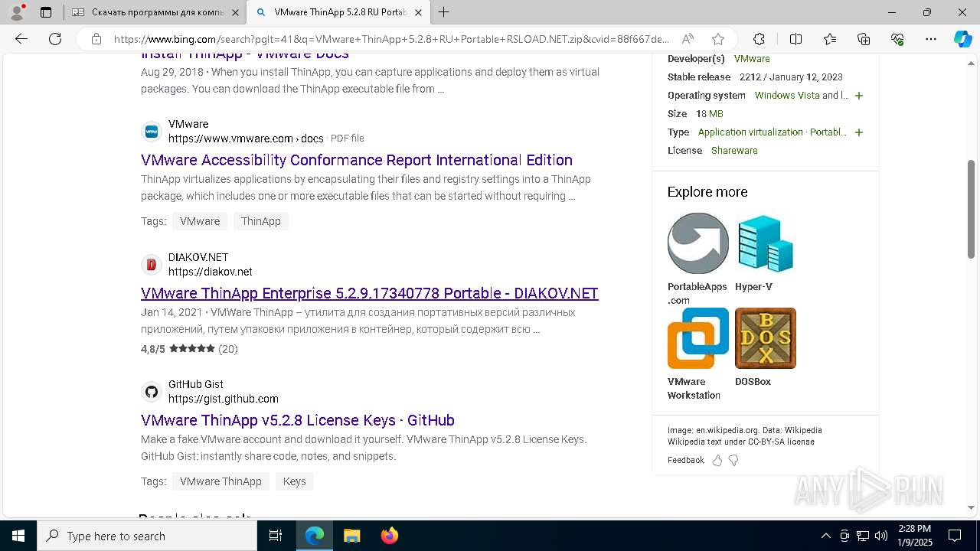The width and height of the screenshot is (980, 551).
Task: Open the Hyper-V thumbnail
Action: [x=766, y=243]
